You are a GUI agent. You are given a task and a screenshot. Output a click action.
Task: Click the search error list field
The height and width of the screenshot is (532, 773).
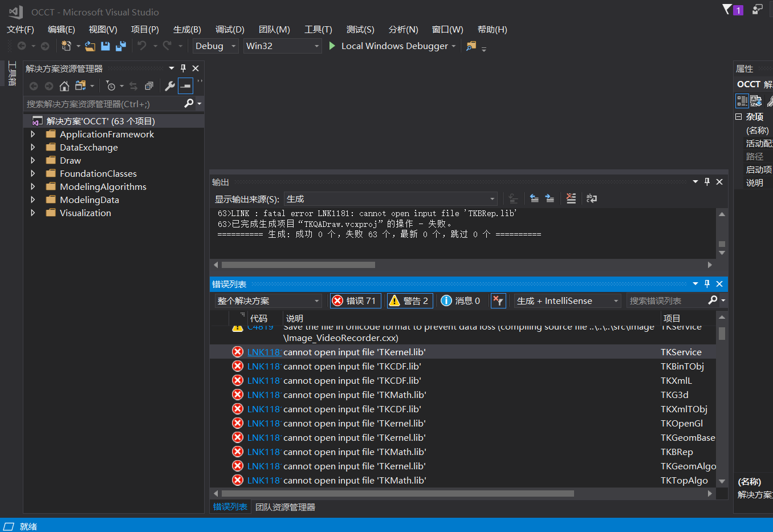point(667,300)
